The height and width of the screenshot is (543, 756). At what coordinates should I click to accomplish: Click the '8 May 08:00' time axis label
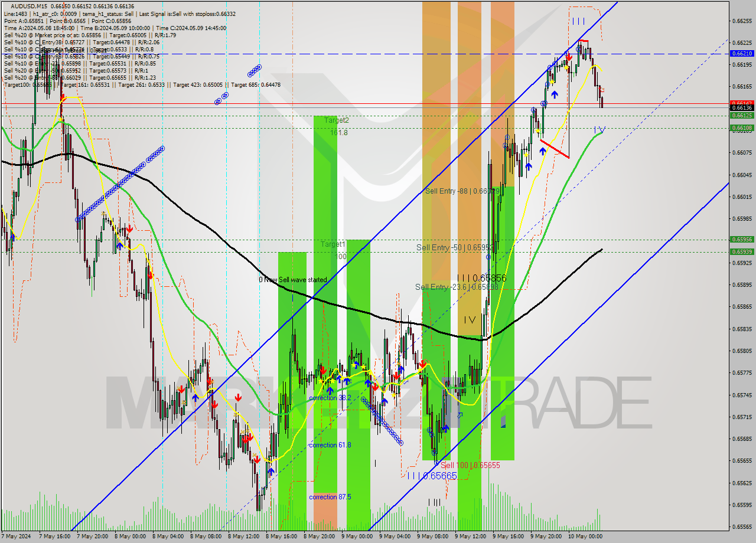pos(206,537)
